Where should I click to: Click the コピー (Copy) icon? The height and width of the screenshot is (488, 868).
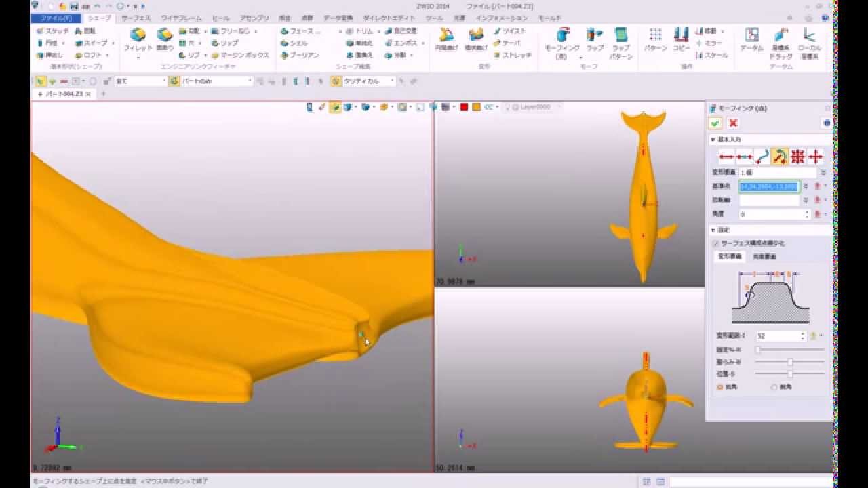(x=681, y=39)
